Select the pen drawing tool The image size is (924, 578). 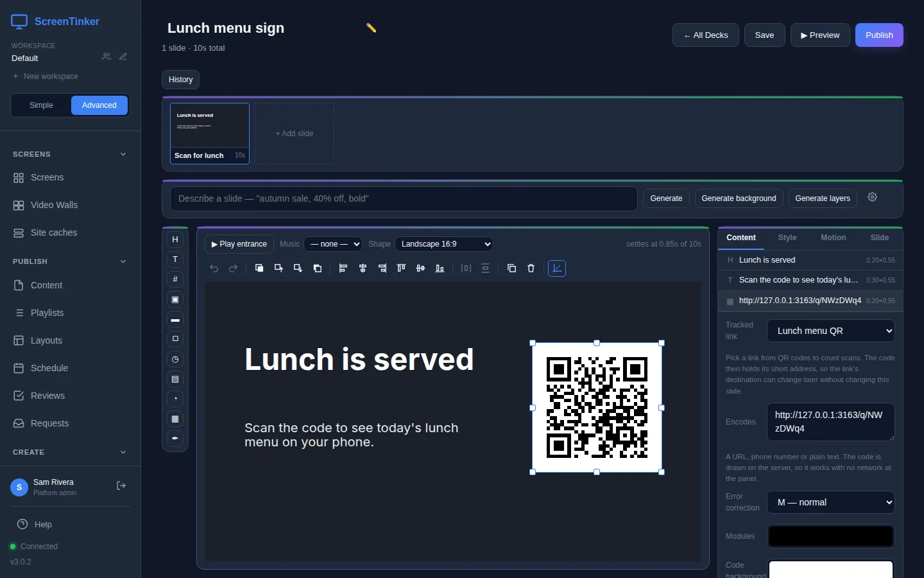(x=175, y=439)
